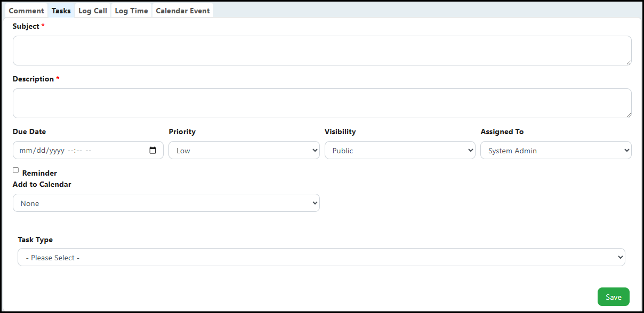
Task: Switch to the Log Call tab
Action: click(x=93, y=11)
